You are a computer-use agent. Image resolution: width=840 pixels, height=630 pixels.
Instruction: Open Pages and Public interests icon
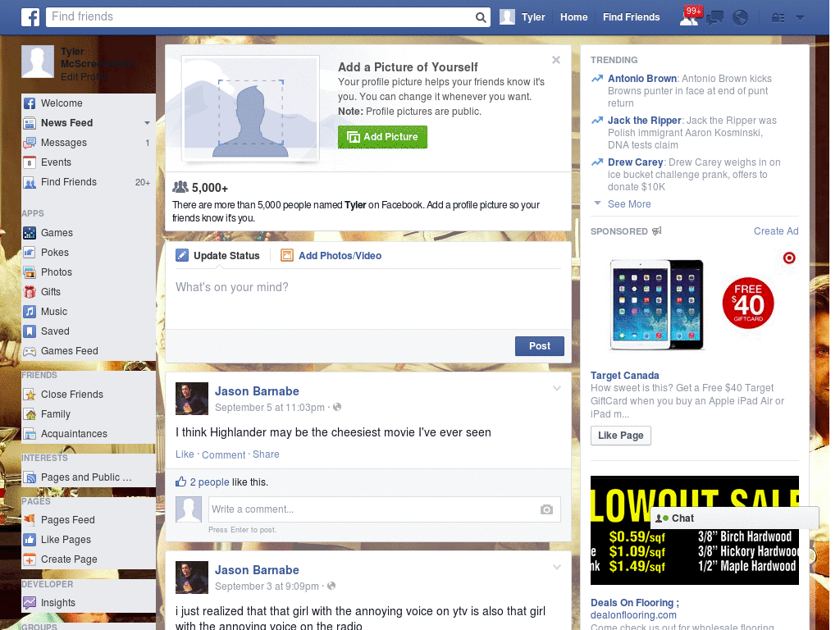[30, 477]
